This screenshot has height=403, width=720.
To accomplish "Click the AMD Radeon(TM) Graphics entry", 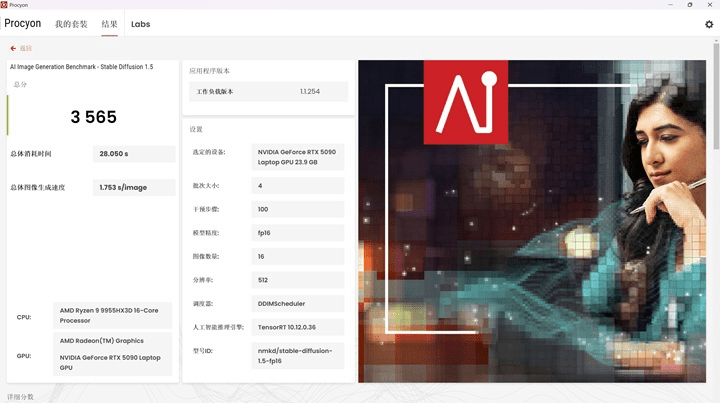I will coord(101,341).
